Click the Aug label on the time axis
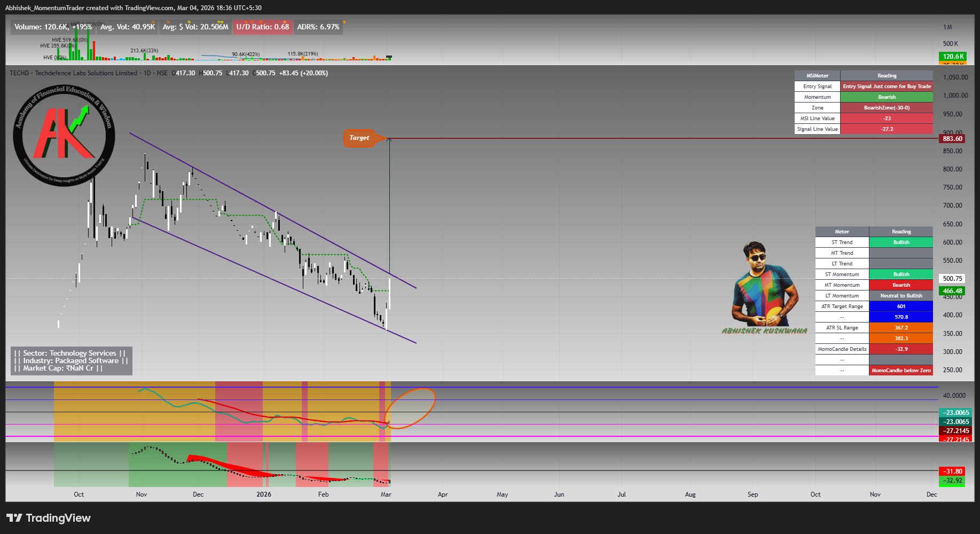This screenshot has height=534, width=980. [x=691, y=494]
